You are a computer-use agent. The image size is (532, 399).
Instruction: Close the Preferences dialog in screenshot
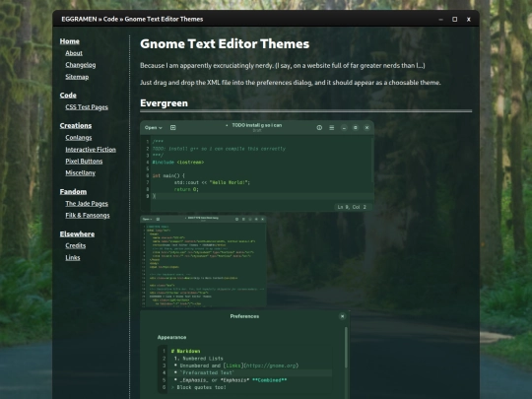coord(342,316)
